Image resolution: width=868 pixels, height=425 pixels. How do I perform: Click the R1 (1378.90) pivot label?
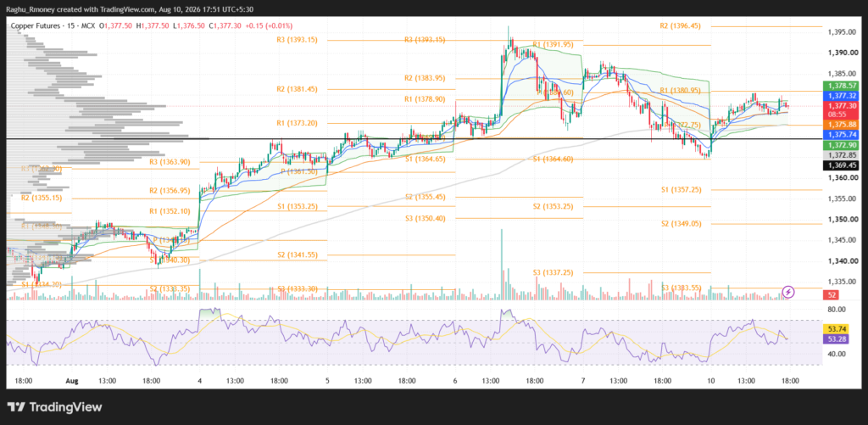click(x=426, y=99)
